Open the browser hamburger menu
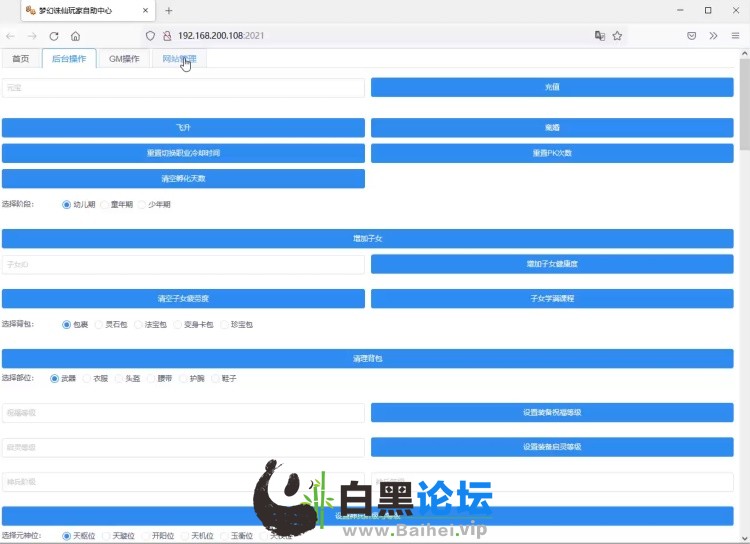 click(735, 36)
